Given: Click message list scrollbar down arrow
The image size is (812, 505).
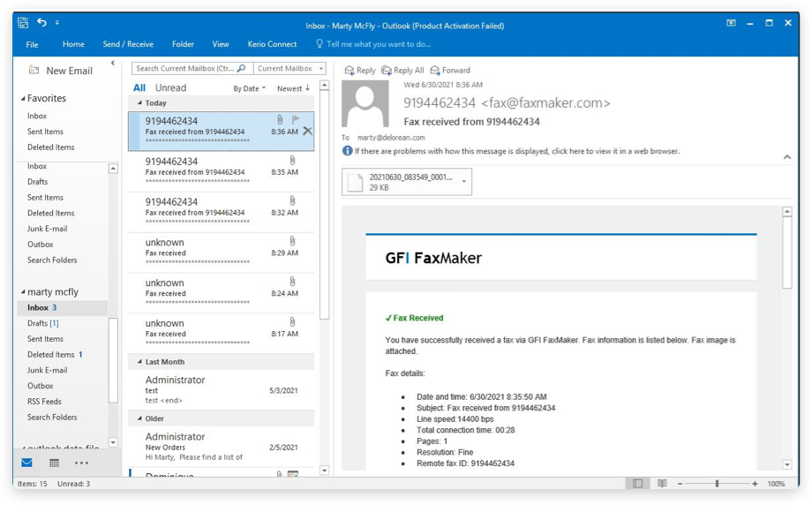Looking at the screenshot, I should (325, 471).
